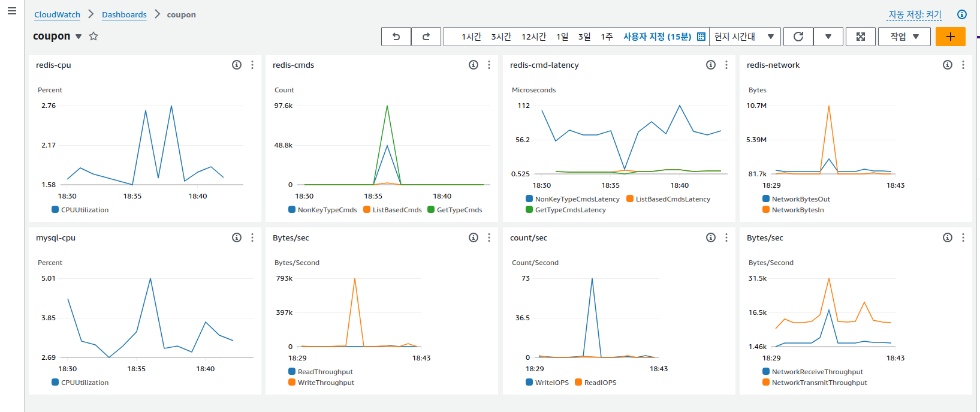Show info for Bytes/sec ReadThroughput widget
980x412 pixels.
click(x=474, y=237)
